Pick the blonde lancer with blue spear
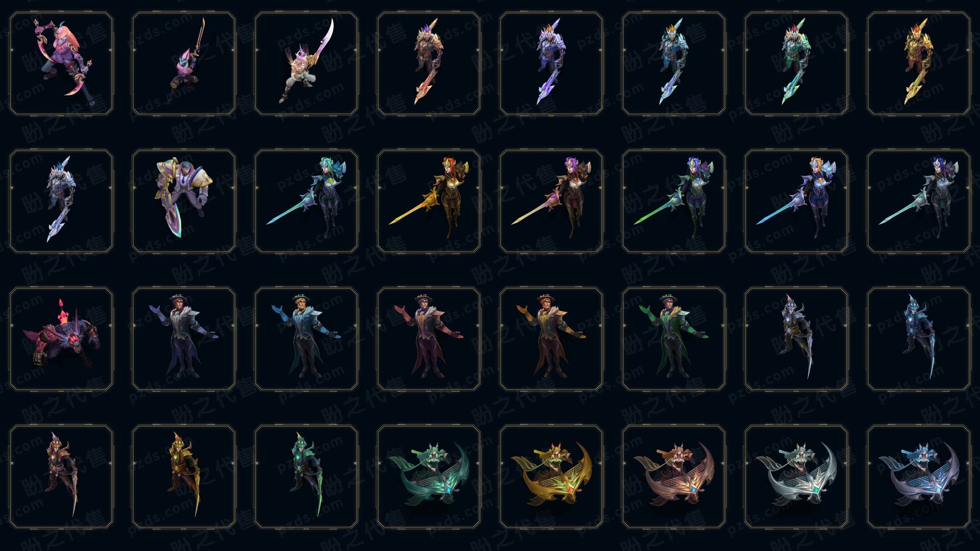This screenshot has width=980, height=551. (x=796, y=201)
